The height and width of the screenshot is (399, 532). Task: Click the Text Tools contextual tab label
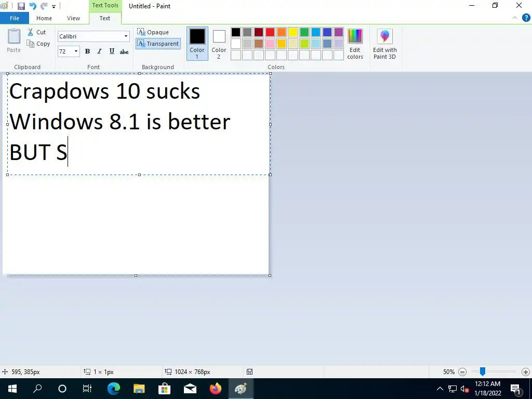105,5
